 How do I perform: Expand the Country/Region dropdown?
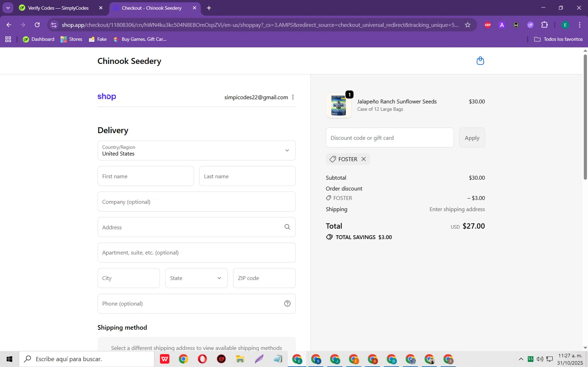(196, 150)
